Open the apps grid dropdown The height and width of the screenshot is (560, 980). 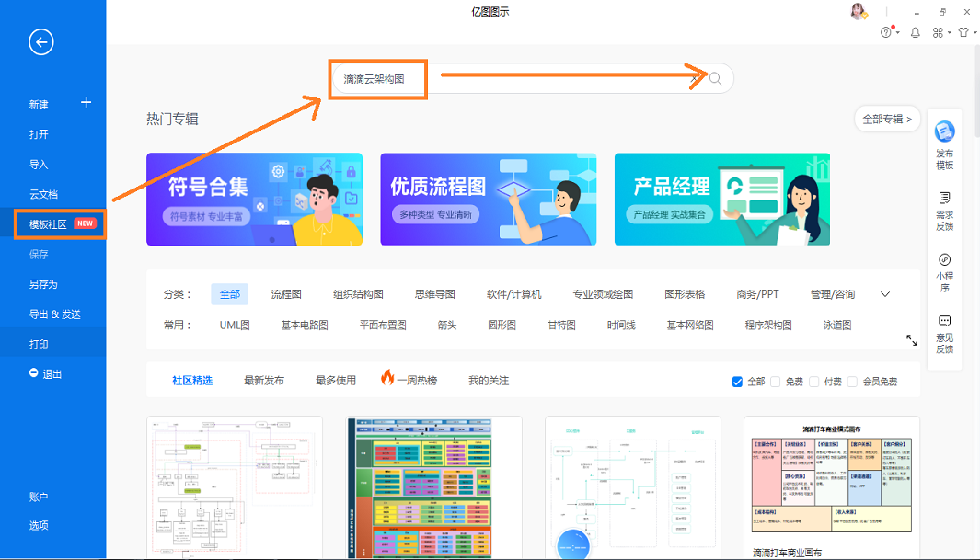point(939,32)
